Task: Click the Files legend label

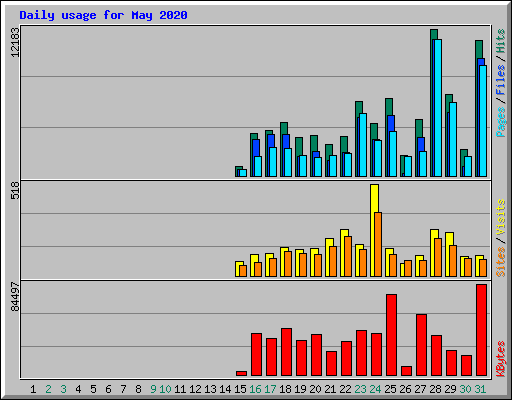Action: pos(501,80)
